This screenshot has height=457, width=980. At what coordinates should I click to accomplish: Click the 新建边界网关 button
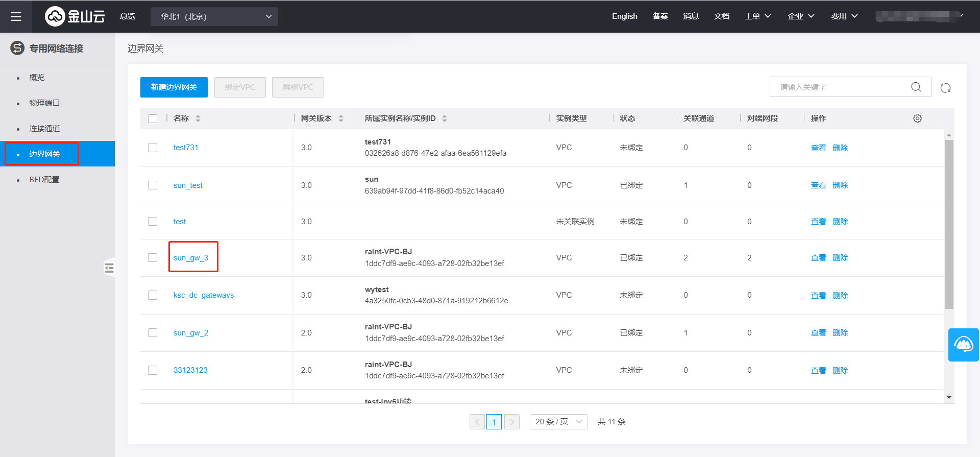(x=174, y=87)
